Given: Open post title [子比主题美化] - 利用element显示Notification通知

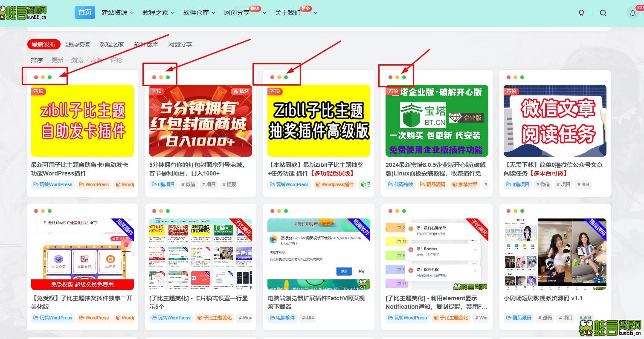Looking at the screenshot, I should point(436,302).
